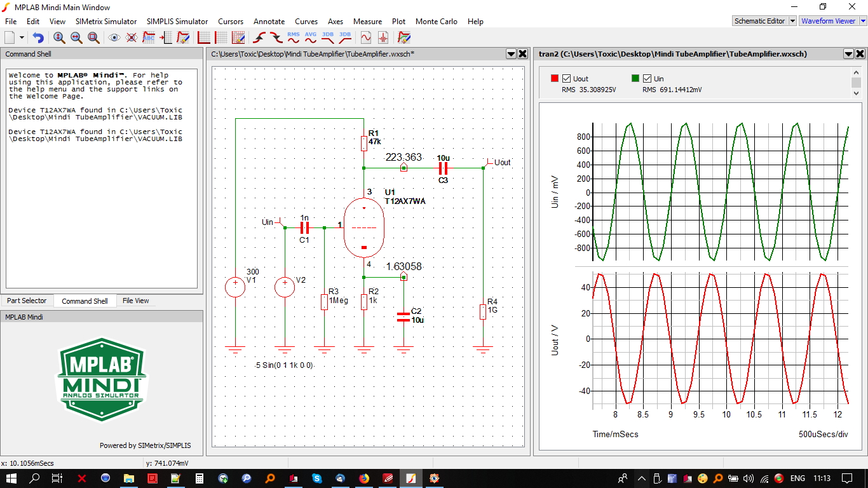Select capacitor C3 10u in schematic
Viewport: 868px width, 488px height.
pos(443,168)
